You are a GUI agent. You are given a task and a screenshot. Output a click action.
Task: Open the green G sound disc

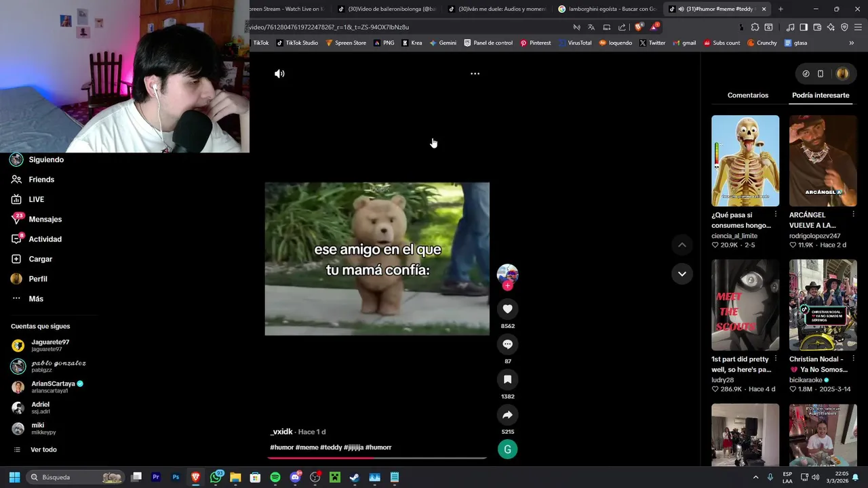[x=507, y=449]
